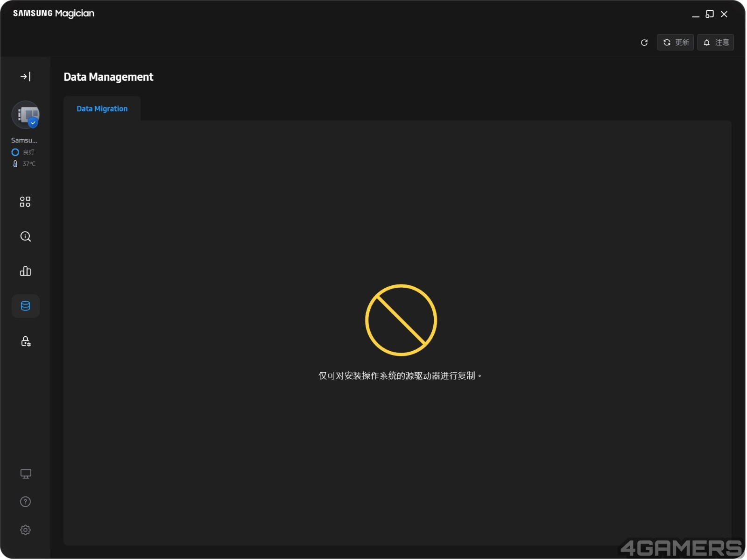The image size is (747, 560).
Task: Switch to the Data Migration tab
Action: 102,109
